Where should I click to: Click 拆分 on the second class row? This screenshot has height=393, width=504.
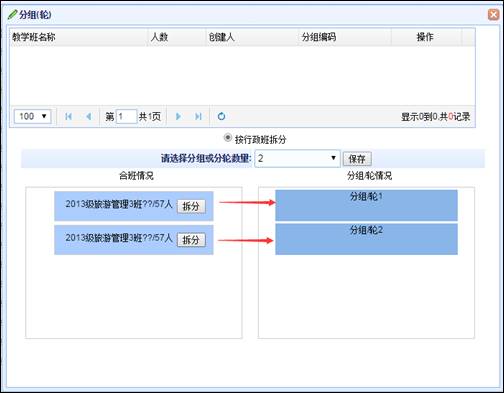pos(191,240)
